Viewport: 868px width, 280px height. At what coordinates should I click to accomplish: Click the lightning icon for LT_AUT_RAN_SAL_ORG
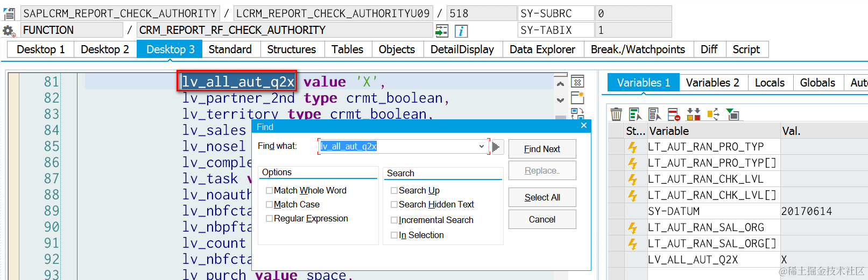click(633, 227)
